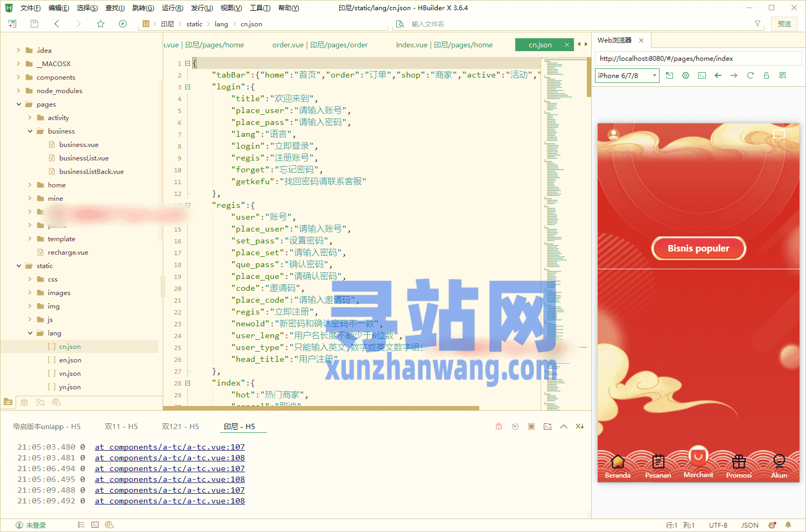Toggle the lock icon in browser toolbar
The height and width of the screenshot is (532, 806).
[766, 75]
